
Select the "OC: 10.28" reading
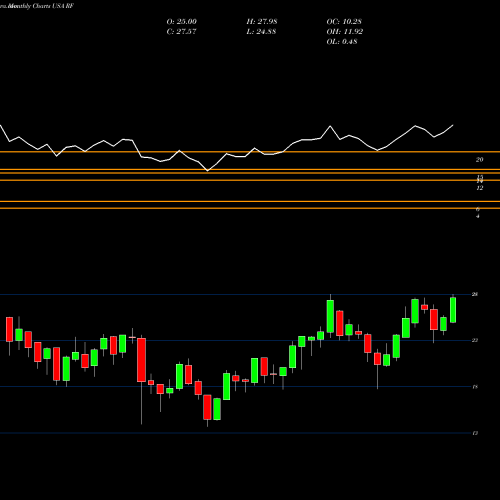tap(344, 22)
